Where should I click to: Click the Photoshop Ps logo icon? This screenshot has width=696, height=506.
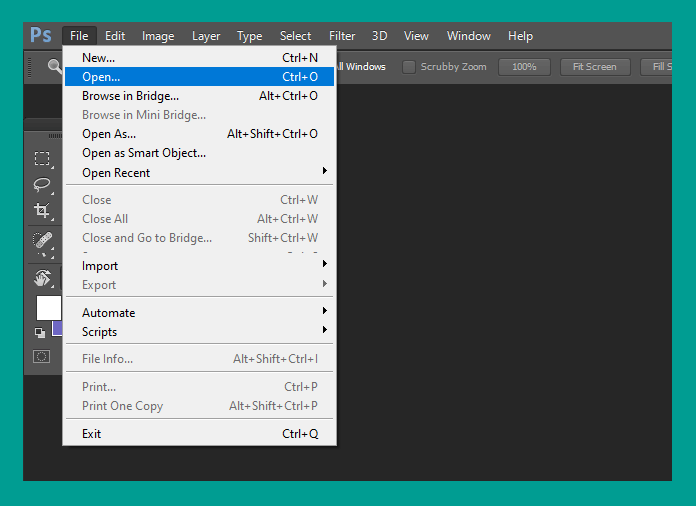41,35
